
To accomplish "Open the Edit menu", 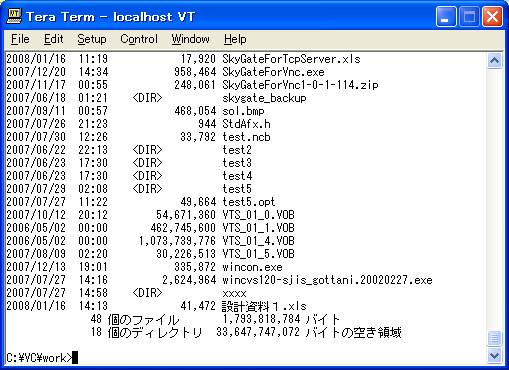I will (53, 39).
